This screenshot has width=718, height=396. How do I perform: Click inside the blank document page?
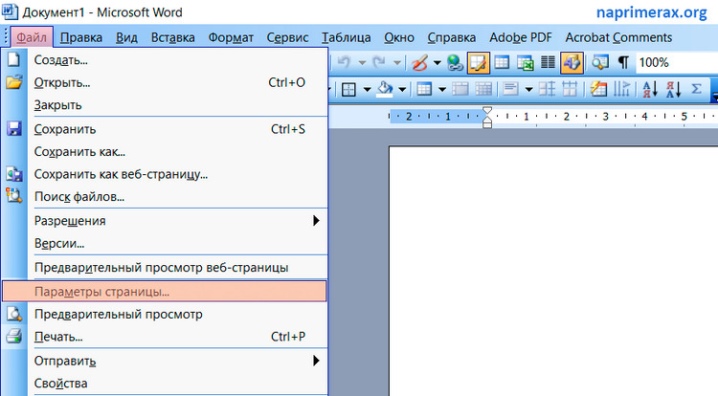click(x=554, y=271)
